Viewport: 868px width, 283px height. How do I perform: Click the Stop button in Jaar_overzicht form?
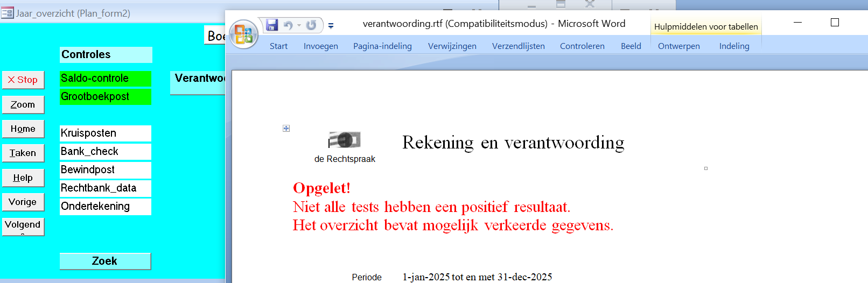(x=23, y=80)
